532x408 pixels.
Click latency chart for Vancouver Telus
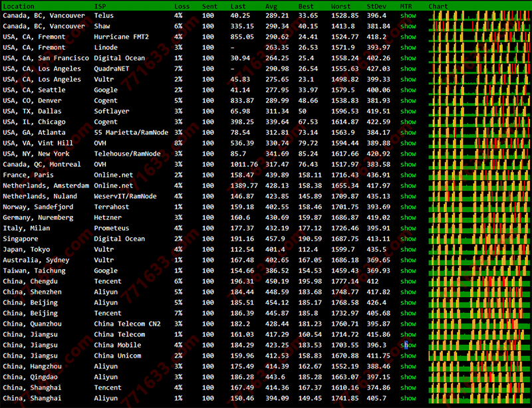tap(479, 15)
